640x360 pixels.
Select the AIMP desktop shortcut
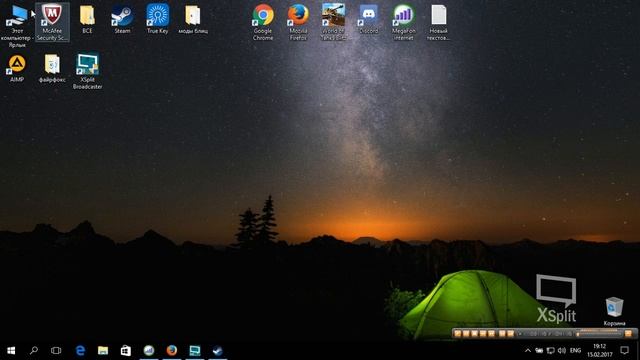(17, 68)
